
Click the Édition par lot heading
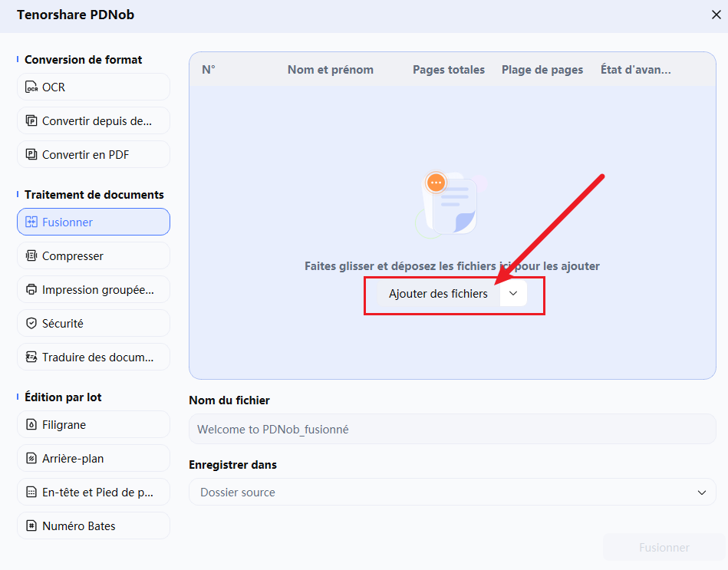(x=63, y=397)
